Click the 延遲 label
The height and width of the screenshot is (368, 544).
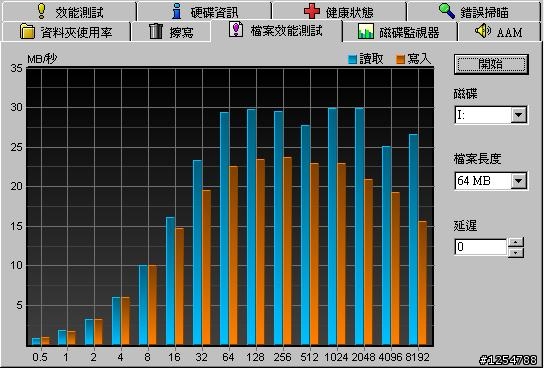click(465, 225)
